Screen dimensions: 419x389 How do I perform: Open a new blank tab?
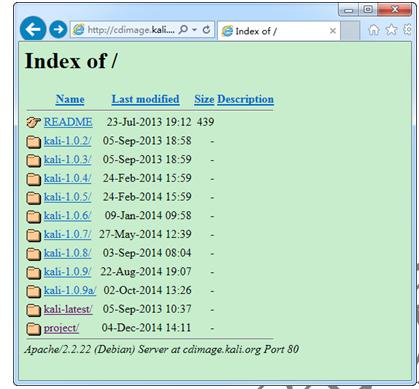(350, 31)
